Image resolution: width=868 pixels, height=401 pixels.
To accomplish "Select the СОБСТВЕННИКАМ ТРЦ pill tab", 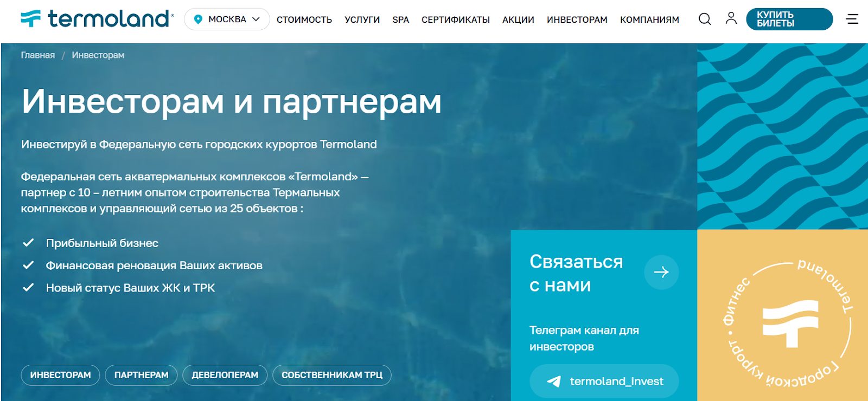I will (332, 375).
